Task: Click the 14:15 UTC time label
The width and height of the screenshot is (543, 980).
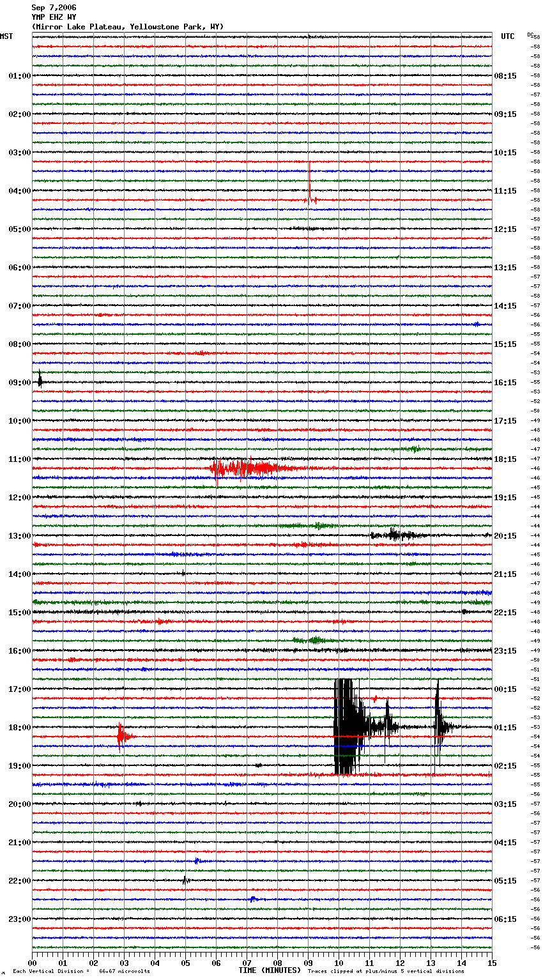Action: pos(505,306)
